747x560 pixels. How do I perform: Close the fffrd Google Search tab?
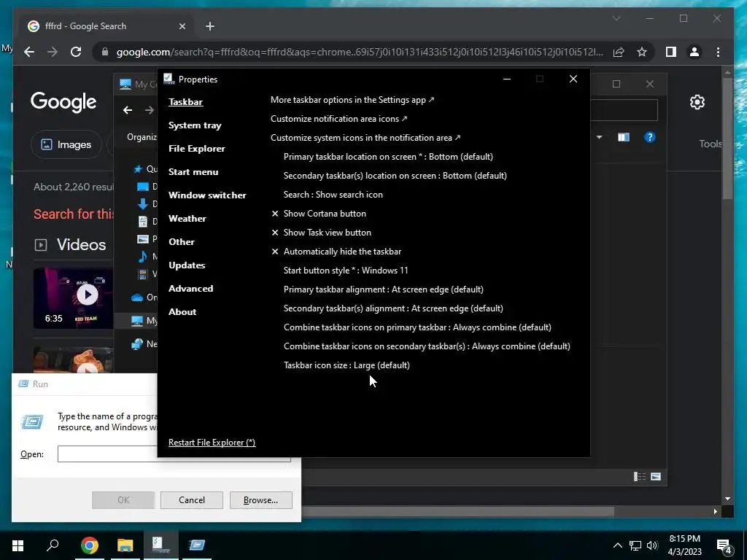(x=182, y=26)
